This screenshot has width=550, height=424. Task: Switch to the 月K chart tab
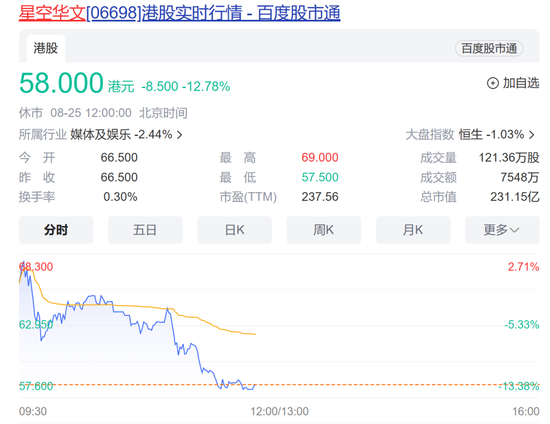[413, 230]
